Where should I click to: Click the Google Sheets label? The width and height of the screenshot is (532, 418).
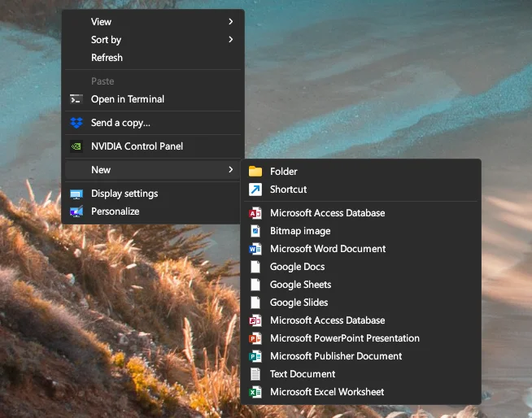coord(301,285)
